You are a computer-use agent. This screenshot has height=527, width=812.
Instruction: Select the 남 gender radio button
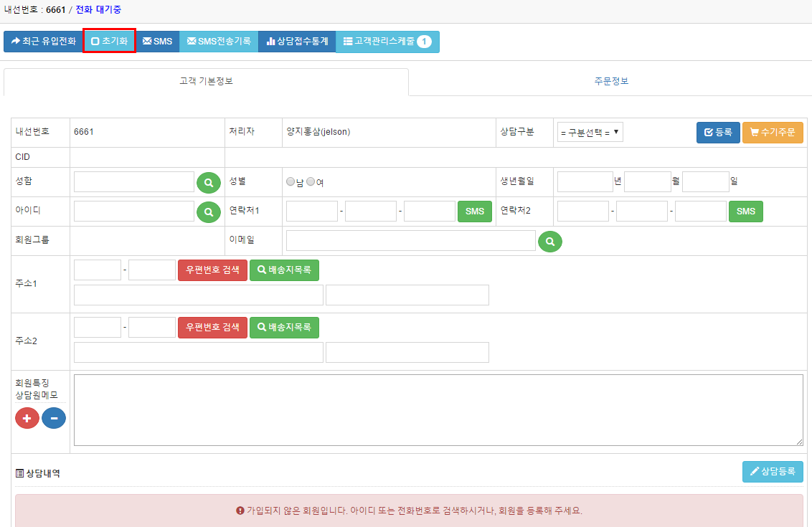pyautogui.click(x=291, y=182)
